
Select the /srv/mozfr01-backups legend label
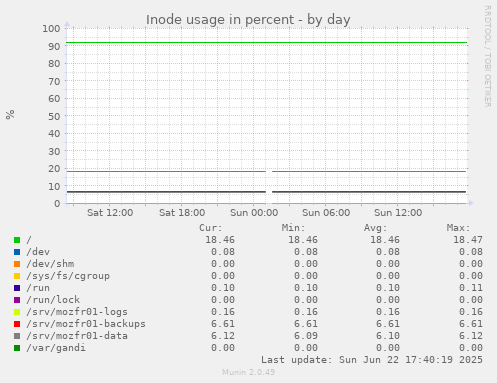click(86, 324)
